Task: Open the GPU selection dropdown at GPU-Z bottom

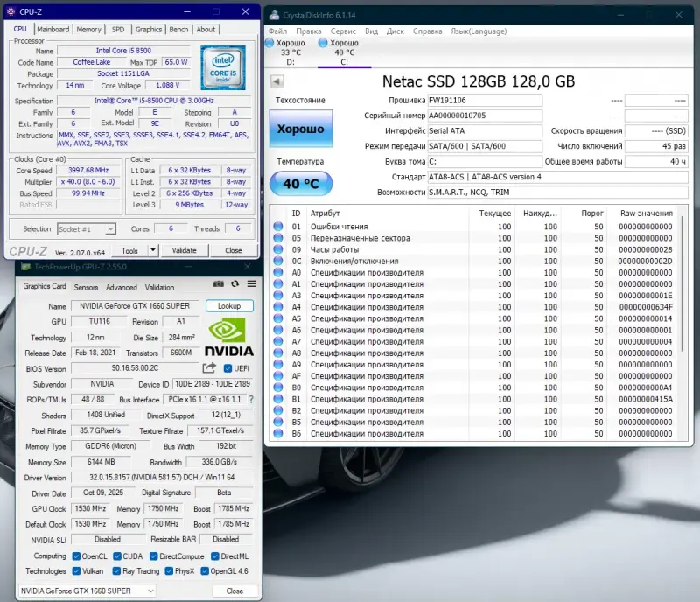Action: (x=87, y=591)
